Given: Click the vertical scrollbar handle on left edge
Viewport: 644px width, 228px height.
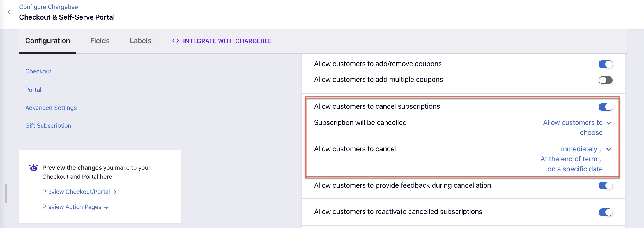Looking at the screenshot, I should (x=6, y=193).
